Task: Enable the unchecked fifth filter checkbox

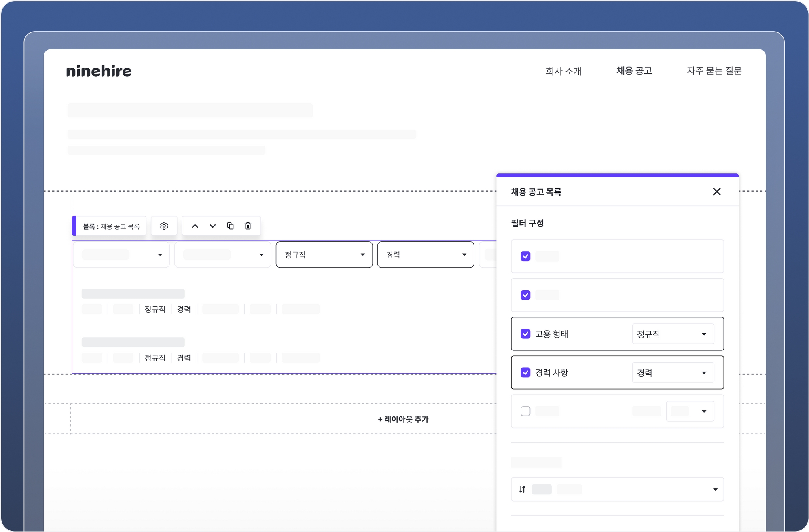Action: click(525, 411)
